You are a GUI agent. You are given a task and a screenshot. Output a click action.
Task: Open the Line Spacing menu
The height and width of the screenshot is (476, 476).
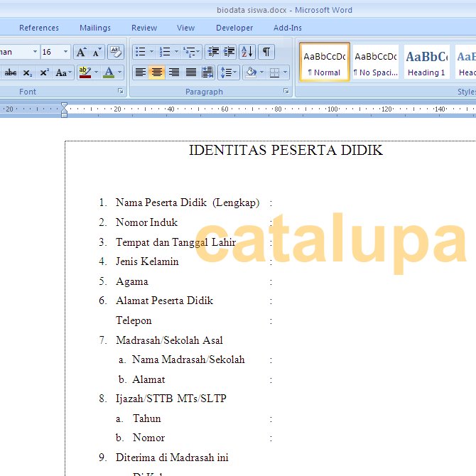point(228,72)
